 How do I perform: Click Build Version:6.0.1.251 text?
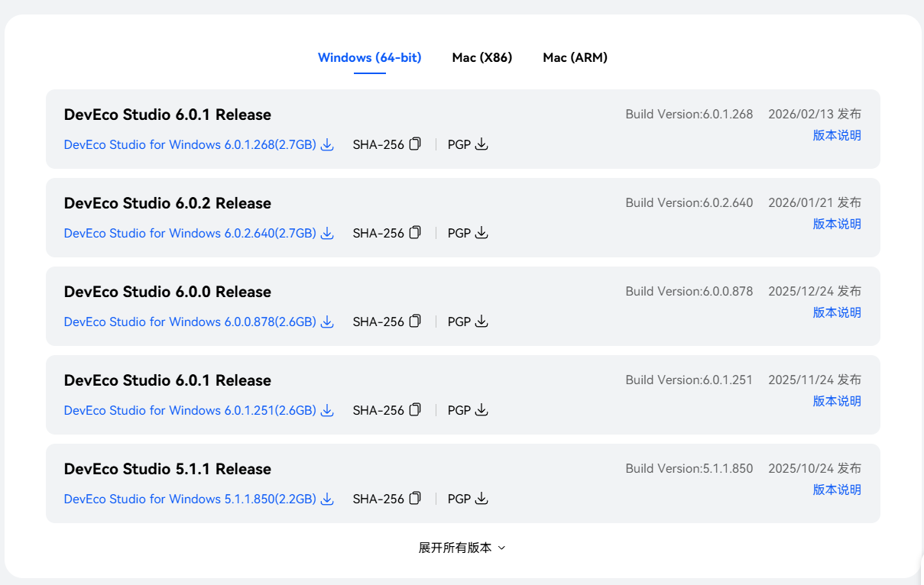tap(689, 380)
